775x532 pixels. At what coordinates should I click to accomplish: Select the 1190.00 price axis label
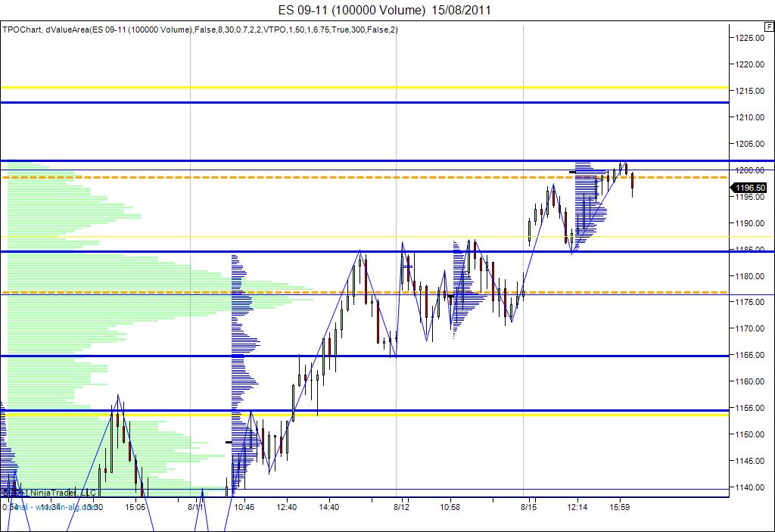750,223
